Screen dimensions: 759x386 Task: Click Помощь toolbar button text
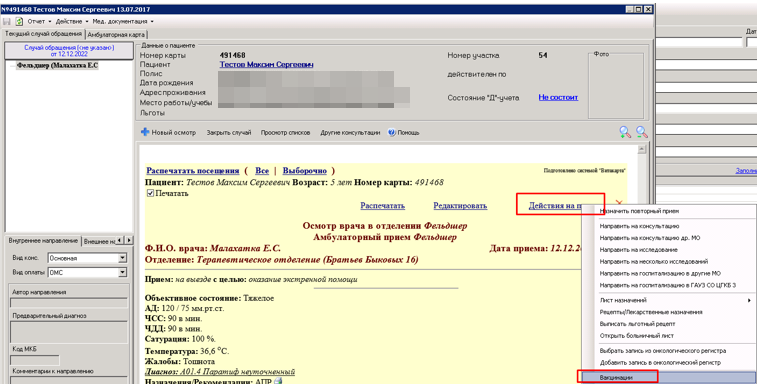click(x=409, y=132)
